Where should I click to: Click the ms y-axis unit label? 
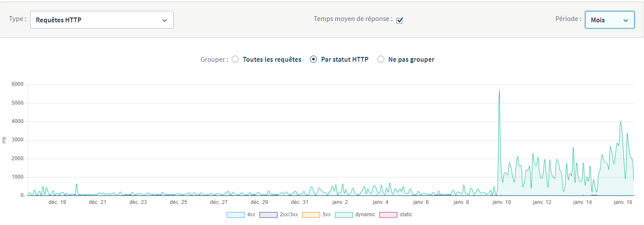(4, 140)
